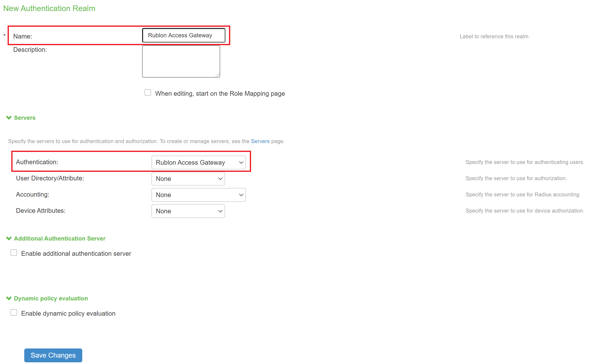Collapse the Servers section chevron

click(9, 118)
